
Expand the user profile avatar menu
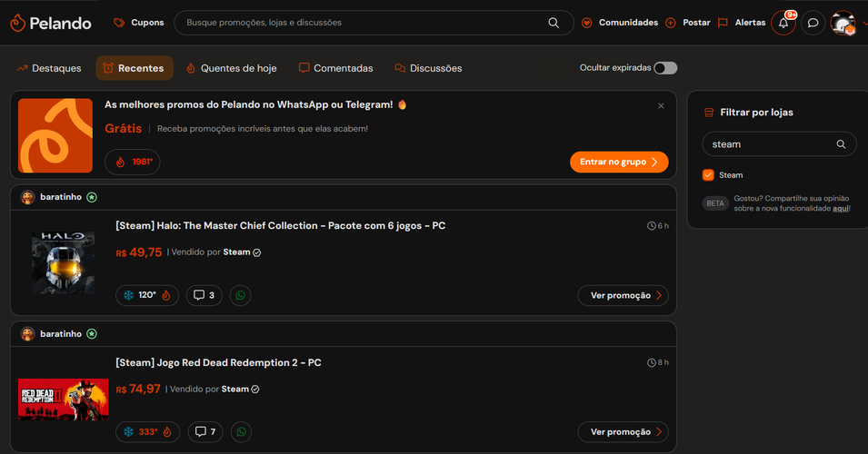(x=843, y=24)
